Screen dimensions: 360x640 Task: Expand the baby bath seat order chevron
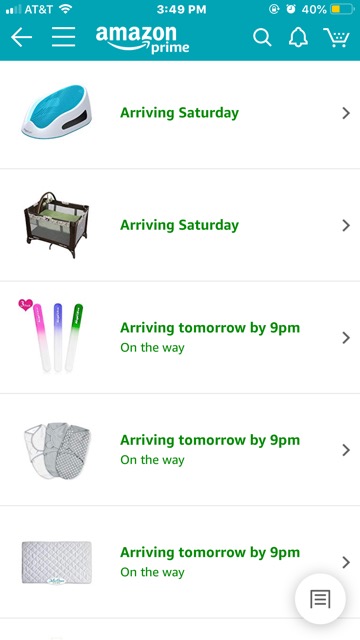pyautogui.click(x=346, y=113)
